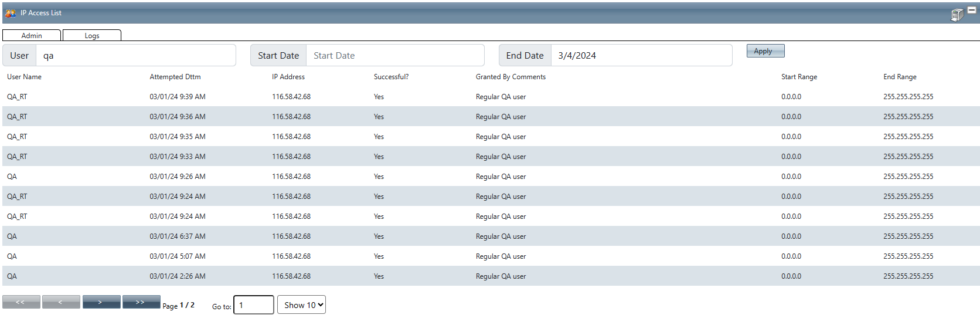This screenshot has width=980, height=318.
Task: Open the Show 10 page size dropdown
Action: [301, 305]
